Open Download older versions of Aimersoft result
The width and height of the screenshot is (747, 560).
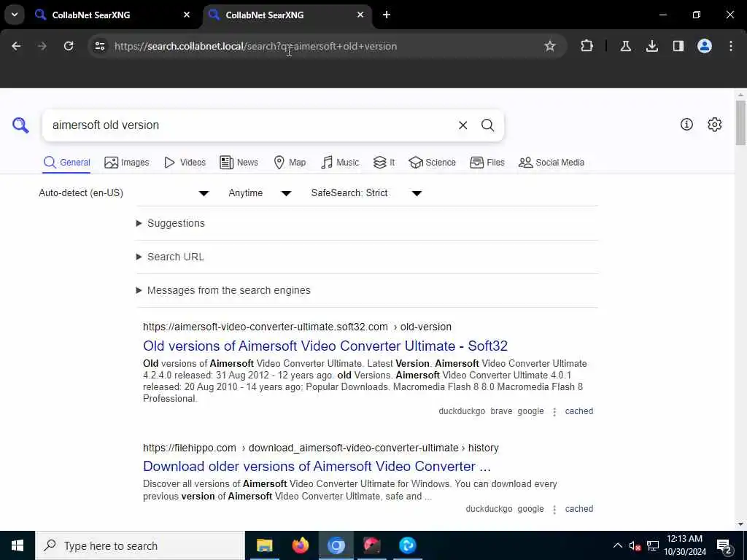tap(317, 466)
